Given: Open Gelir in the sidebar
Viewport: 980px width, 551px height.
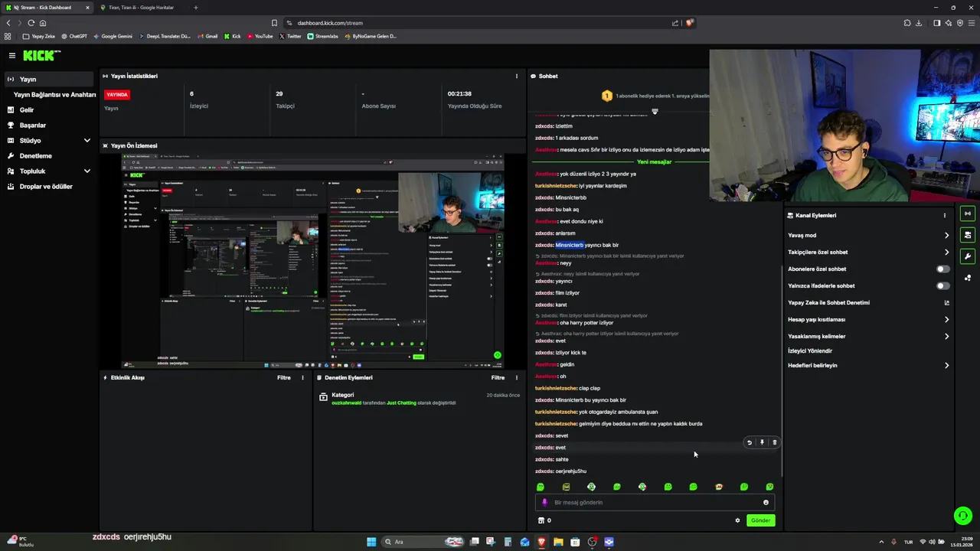Looking at the screenshot, I should pyautogui.click(x=27, y=110).
